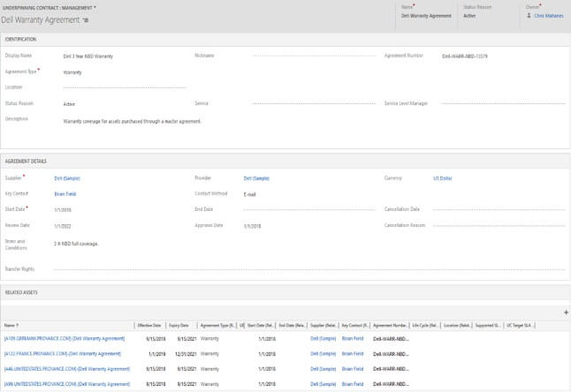Edit the Description text about warranty coverage
The width and height of the screenshot is (571, 392).
click(133, 122)
